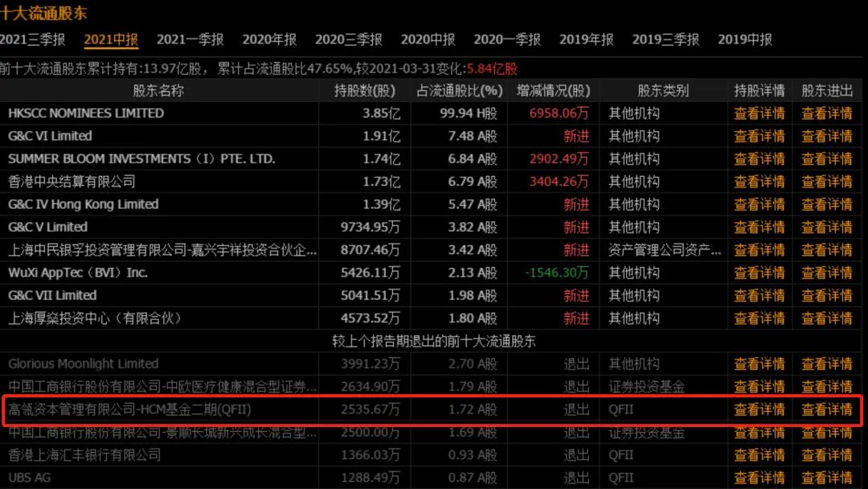Click the 99.94 H股 ratio cell

point(469,113)
